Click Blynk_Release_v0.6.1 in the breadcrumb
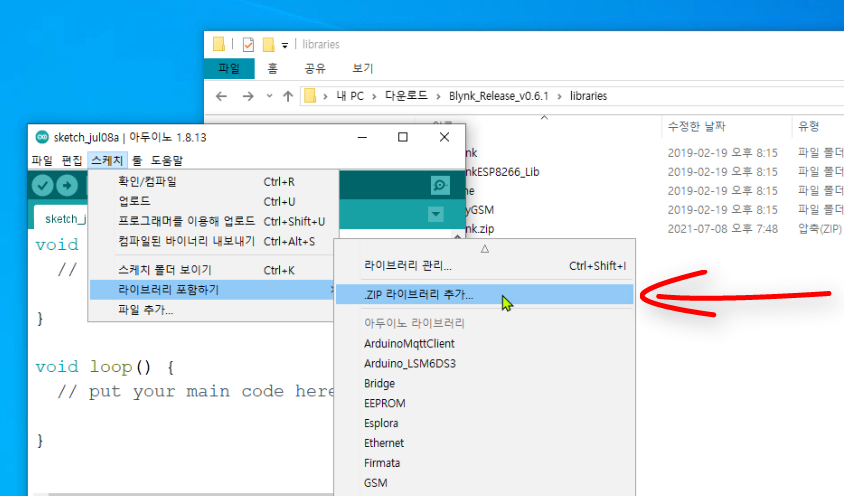 pos(498,96)
